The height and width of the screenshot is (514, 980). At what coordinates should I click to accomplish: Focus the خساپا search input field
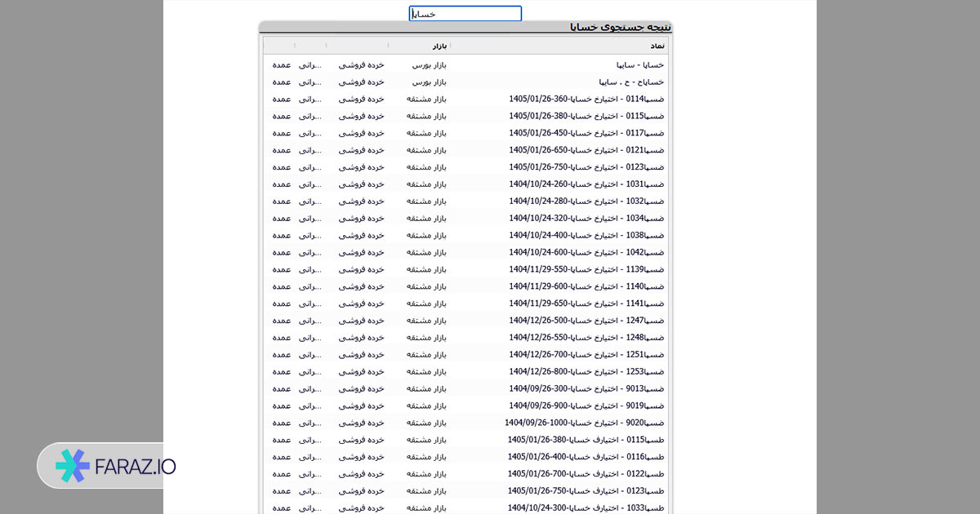[x=465, y=14]
